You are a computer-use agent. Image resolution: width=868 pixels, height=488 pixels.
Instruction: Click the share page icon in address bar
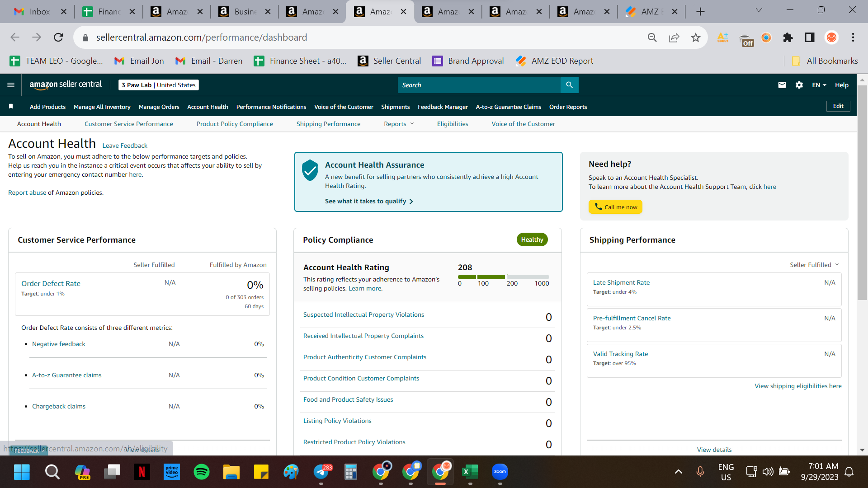tap(674, 38)
